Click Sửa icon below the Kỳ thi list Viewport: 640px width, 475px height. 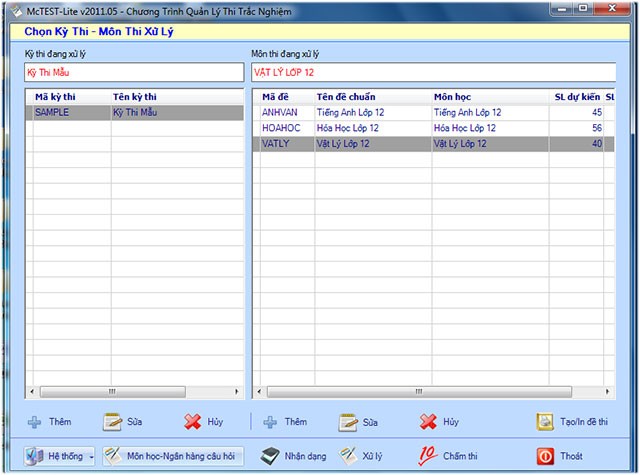[x=112, y=422]
